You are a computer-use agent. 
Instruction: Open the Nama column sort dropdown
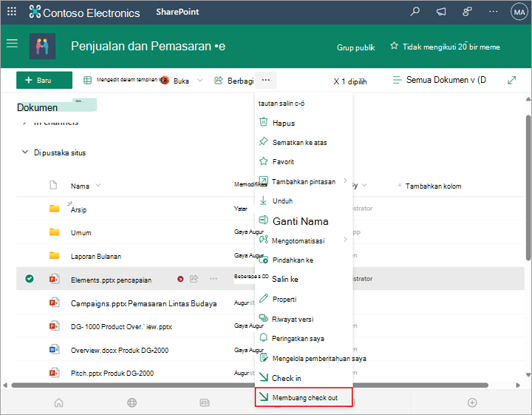click(98, 185)
